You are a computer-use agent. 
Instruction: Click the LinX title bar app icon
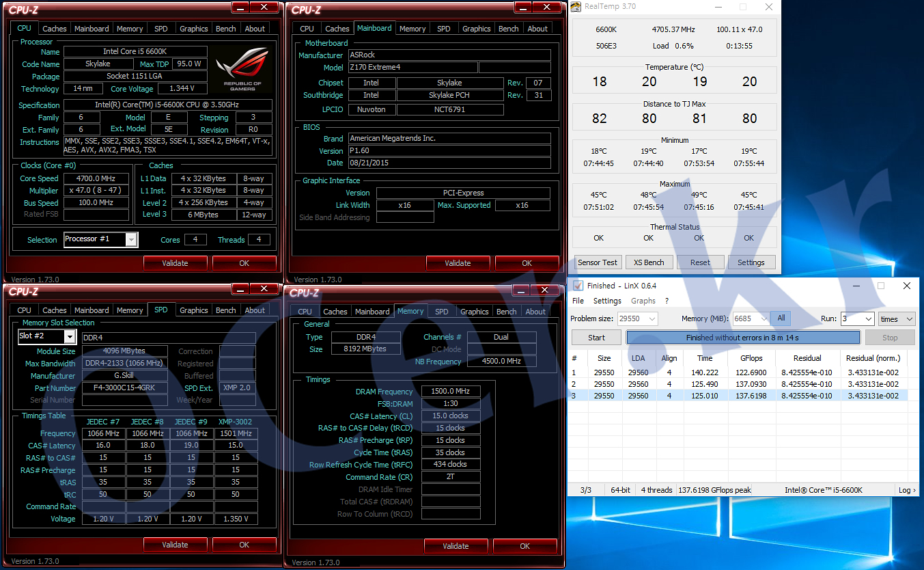pos(578,286)
